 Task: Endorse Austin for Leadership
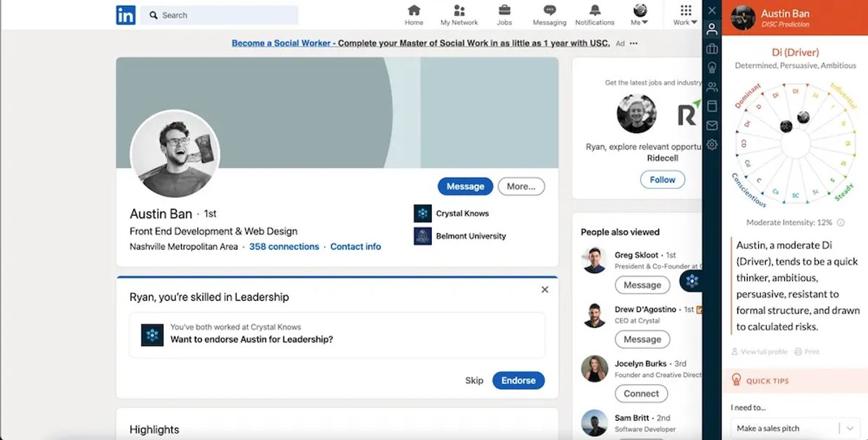pos(519,381)
